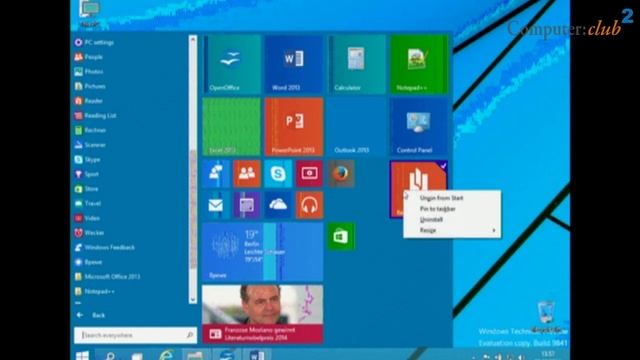
Task: Launch the PowerPoint 2013 tile
Action: pyautogui.click(x=294, y=127)
